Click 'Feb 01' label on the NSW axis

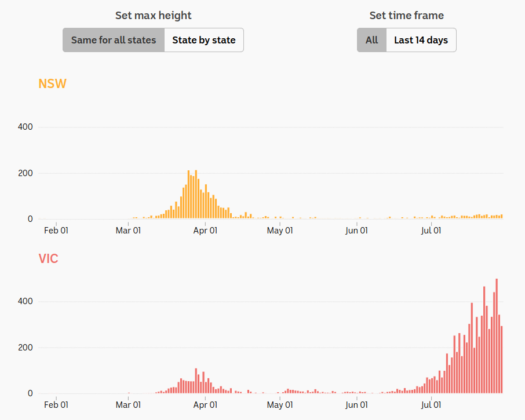coord(56,231)
